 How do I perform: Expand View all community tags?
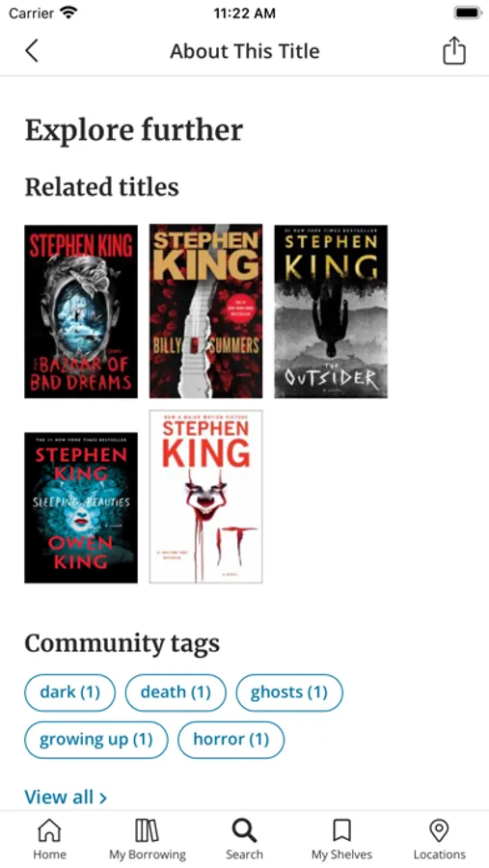point(66,798)
